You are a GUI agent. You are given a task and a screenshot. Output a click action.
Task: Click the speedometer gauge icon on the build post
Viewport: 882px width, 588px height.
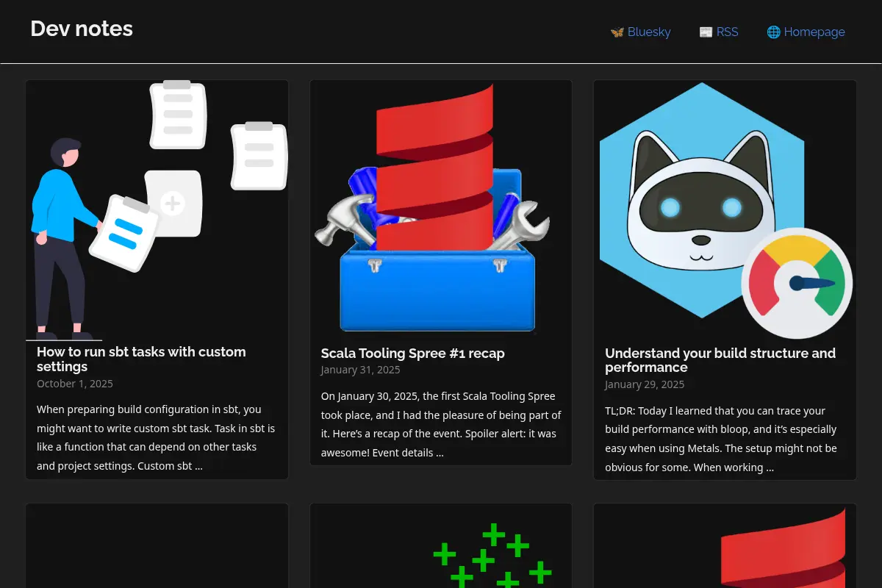tap(797, 283)
